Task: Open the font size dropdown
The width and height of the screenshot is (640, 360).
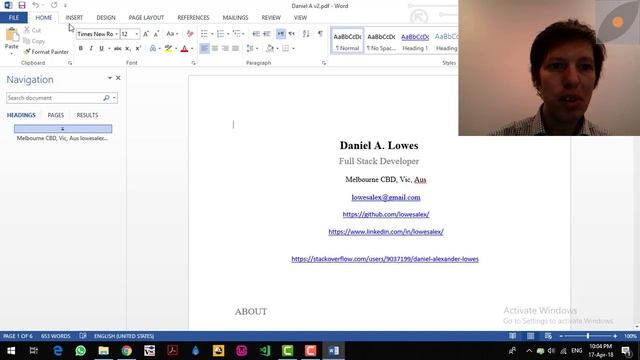Action: (137, 34)
